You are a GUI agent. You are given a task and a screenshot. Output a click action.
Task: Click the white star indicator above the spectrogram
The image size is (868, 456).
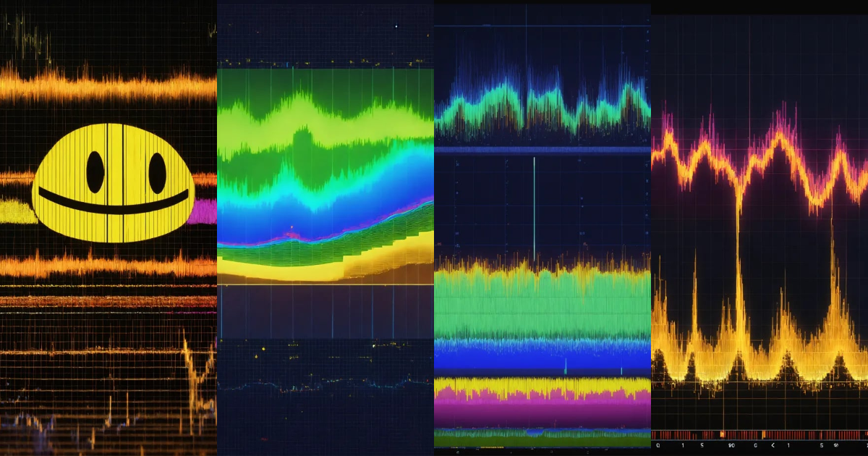point(396,27)
